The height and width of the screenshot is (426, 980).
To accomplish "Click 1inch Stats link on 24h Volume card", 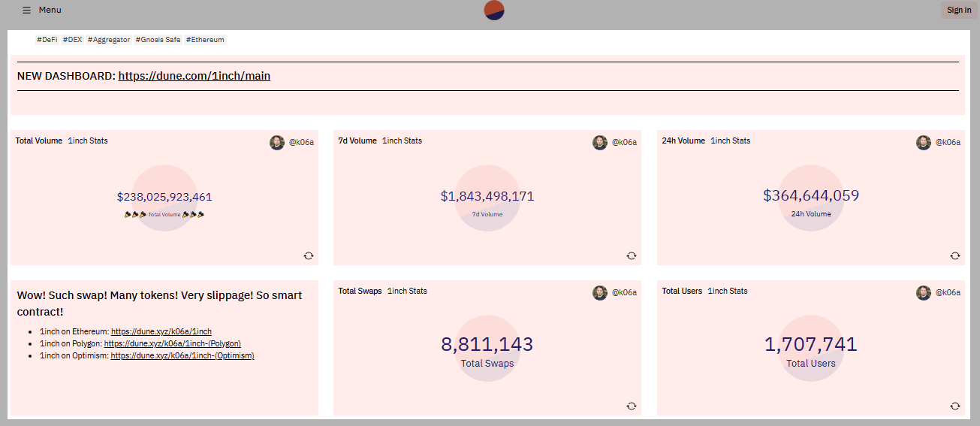I will pyautogui.click(x=731, y=140).
